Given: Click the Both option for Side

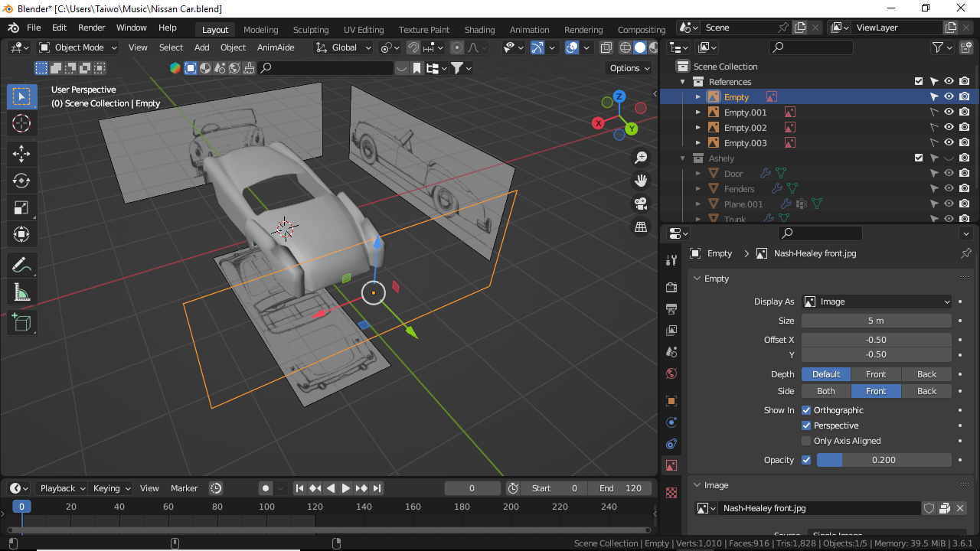Looking at the screenshot, I should pos(825,391).
